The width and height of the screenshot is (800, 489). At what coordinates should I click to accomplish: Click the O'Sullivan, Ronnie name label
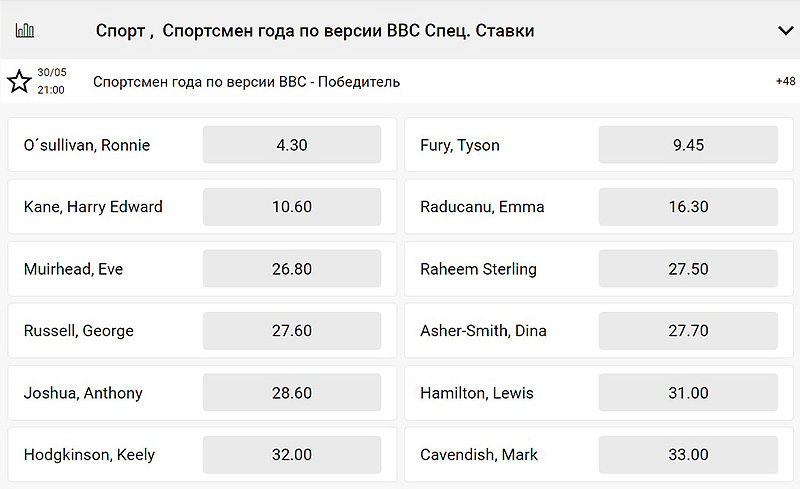[87, 145]
